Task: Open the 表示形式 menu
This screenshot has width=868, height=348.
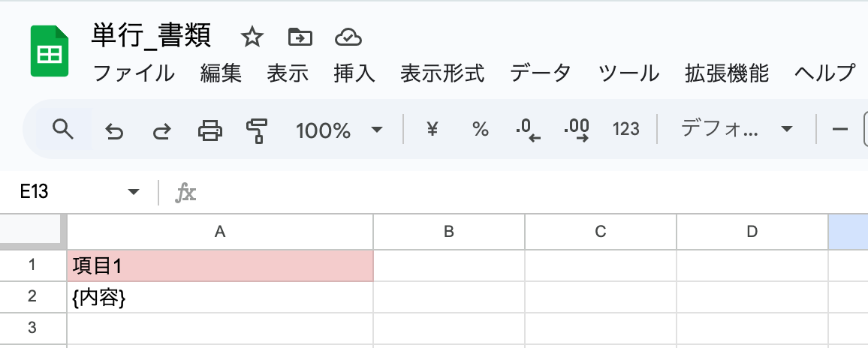Action: point(442,73)
